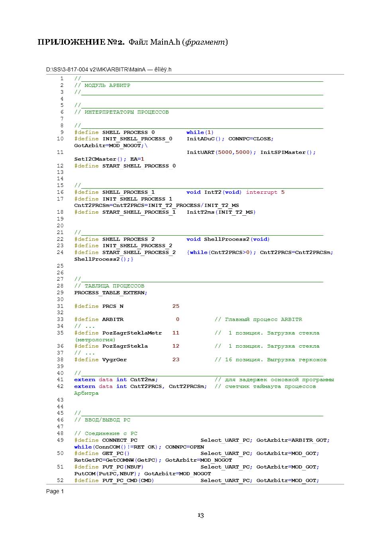Click the italic word "(фрагмент)" in title
This screenshot has height=555, width=392.
pos(205,42)
